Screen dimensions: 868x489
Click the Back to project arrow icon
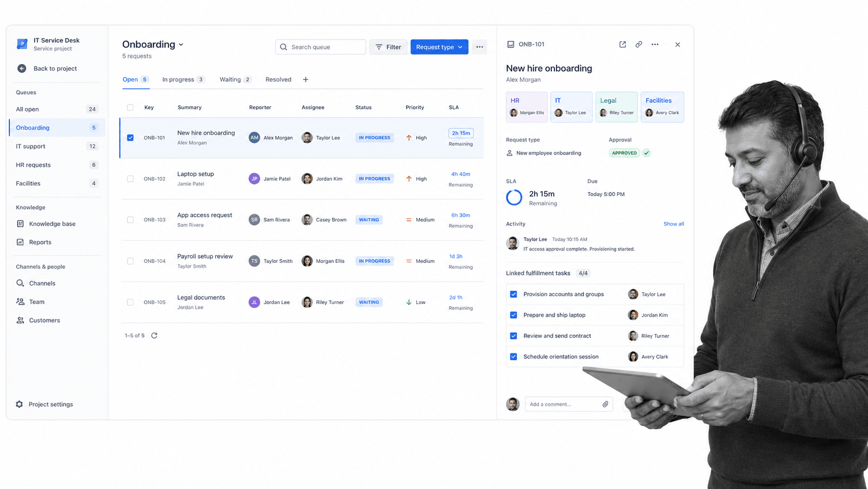(22, 69)
